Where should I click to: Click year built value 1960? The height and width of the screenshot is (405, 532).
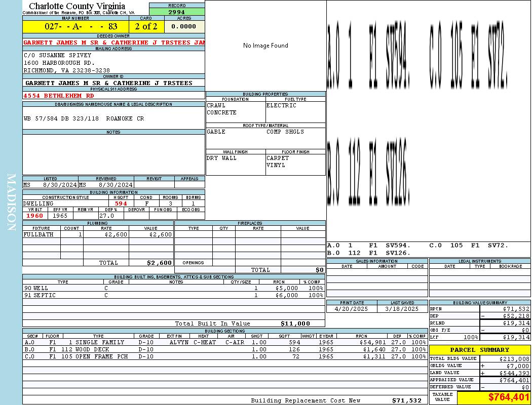click(x=34, y=216)
